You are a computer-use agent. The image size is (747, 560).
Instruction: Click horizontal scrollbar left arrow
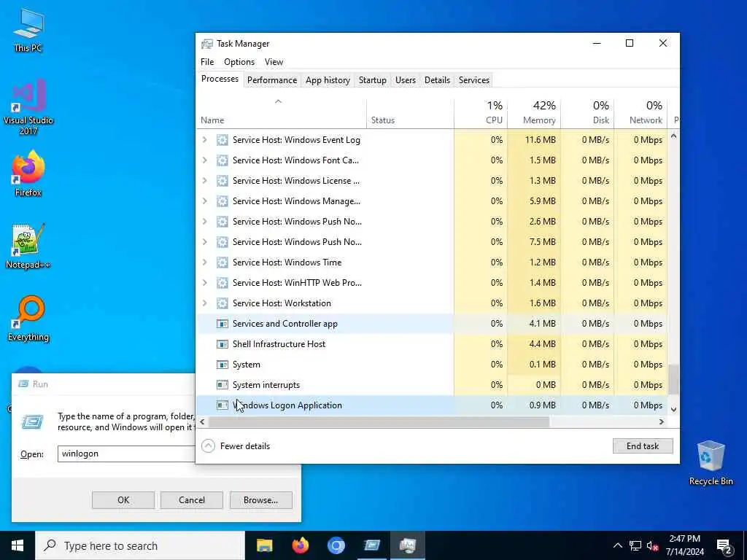pyautogui.click(x=203, y=422)
